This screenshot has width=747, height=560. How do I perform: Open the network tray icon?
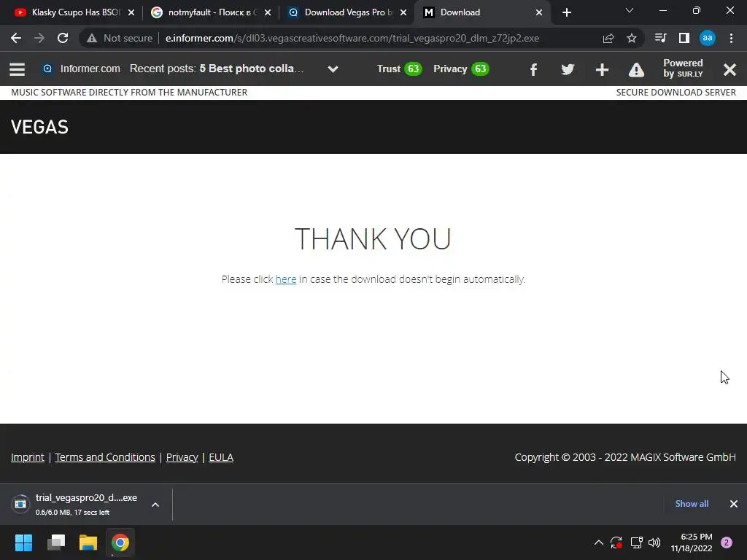click(636, 542)
